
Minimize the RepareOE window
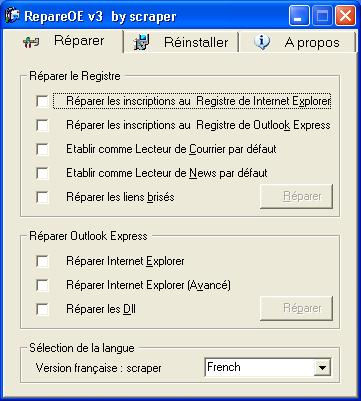[299, 16]
